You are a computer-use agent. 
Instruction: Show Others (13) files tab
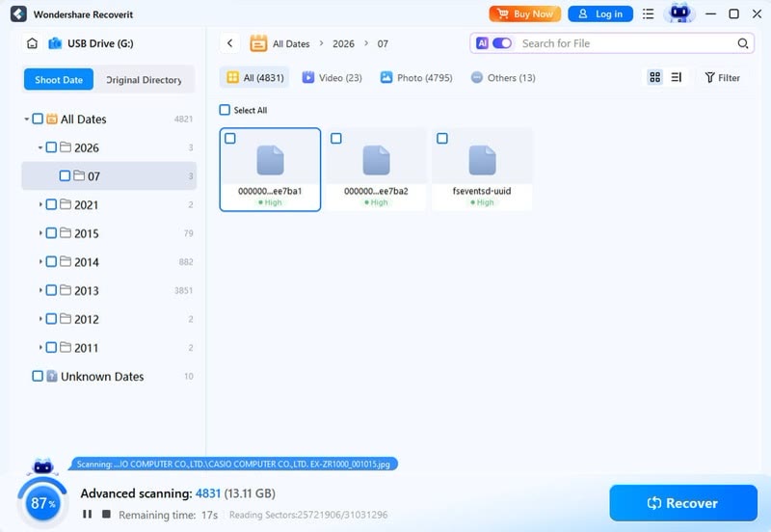[x=503, y=77]
